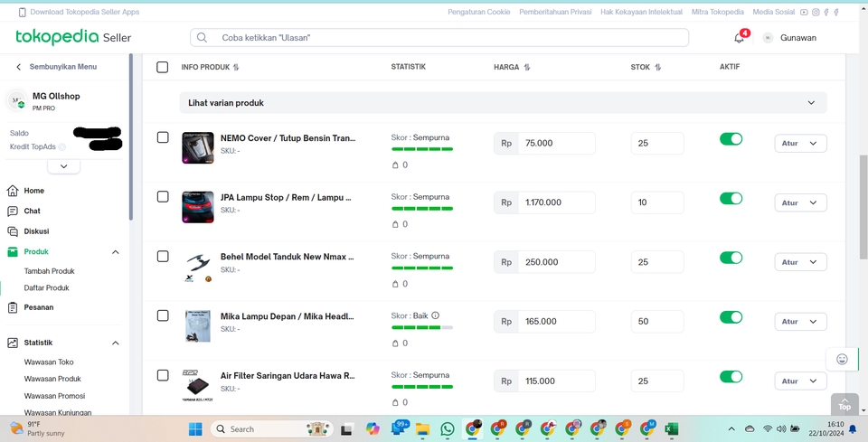Tick checkbox for Mika Lampu Depan product
Screen dimensions: 868x442
[x=163, y=315]
